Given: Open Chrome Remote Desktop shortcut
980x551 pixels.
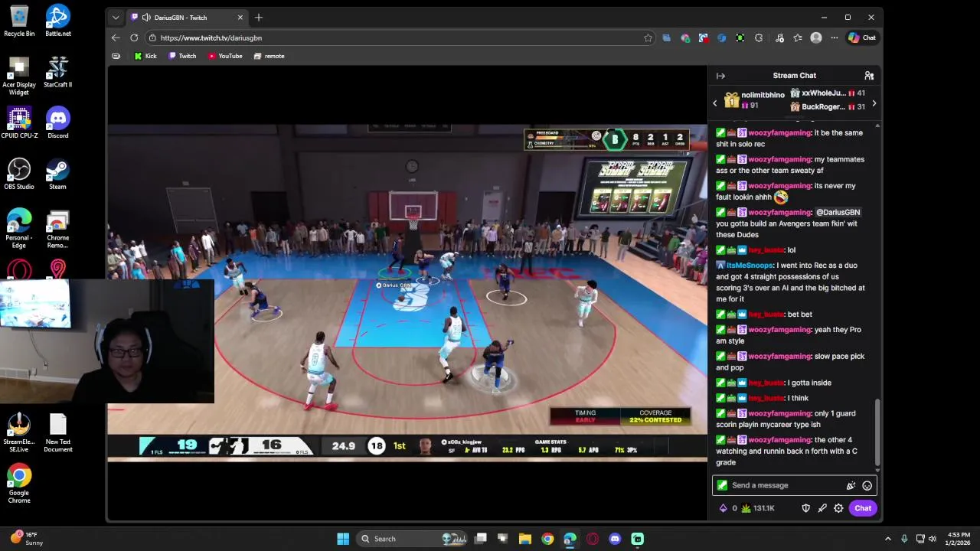Looking at the screenshot, I should [58, 230].
